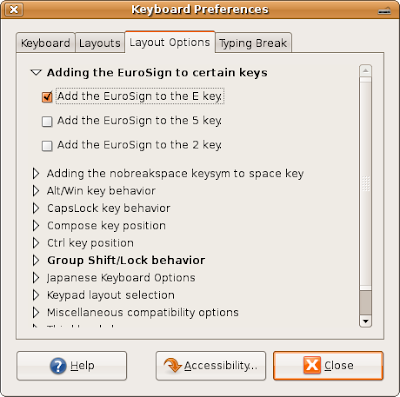The width and height of the screenshot is (400, 397).
Task: Click the scrollbar down arrow
Action: 366,321
